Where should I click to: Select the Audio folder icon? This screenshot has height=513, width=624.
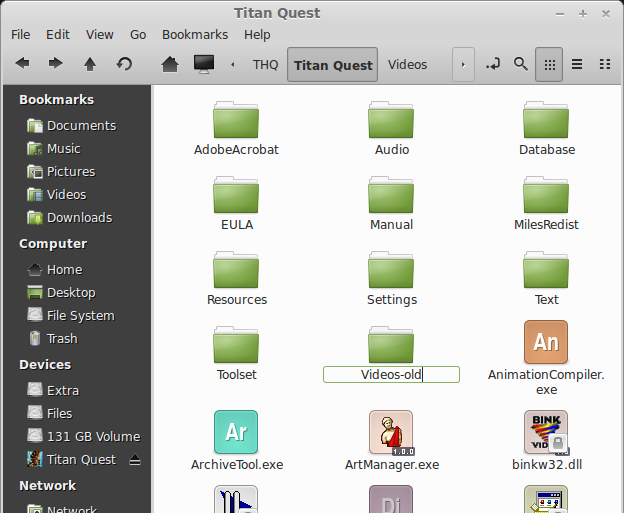(x=391, y=120)
